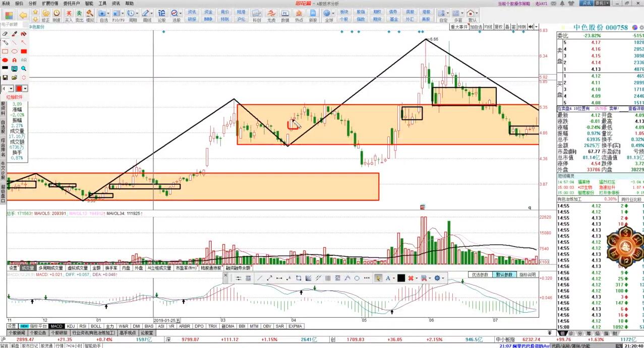Expand the 选股 stock picker dropdown arrow
644x348 pixels.
[181, 13]
